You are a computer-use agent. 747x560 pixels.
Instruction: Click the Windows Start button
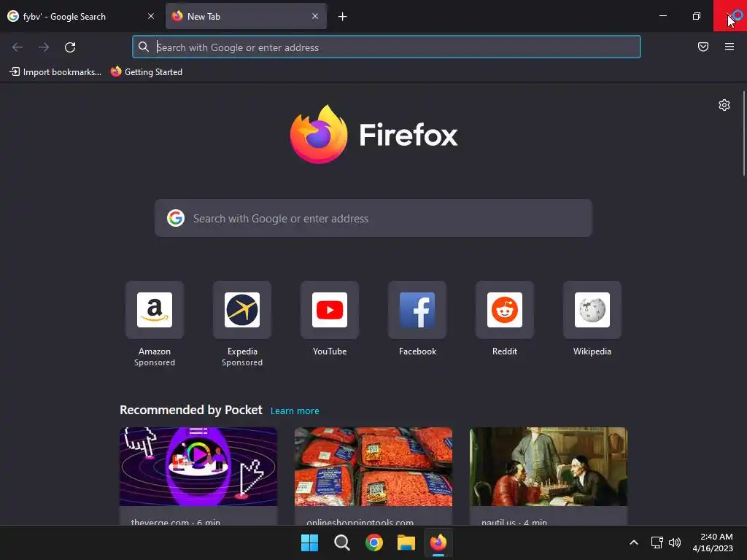coord(309,542)
